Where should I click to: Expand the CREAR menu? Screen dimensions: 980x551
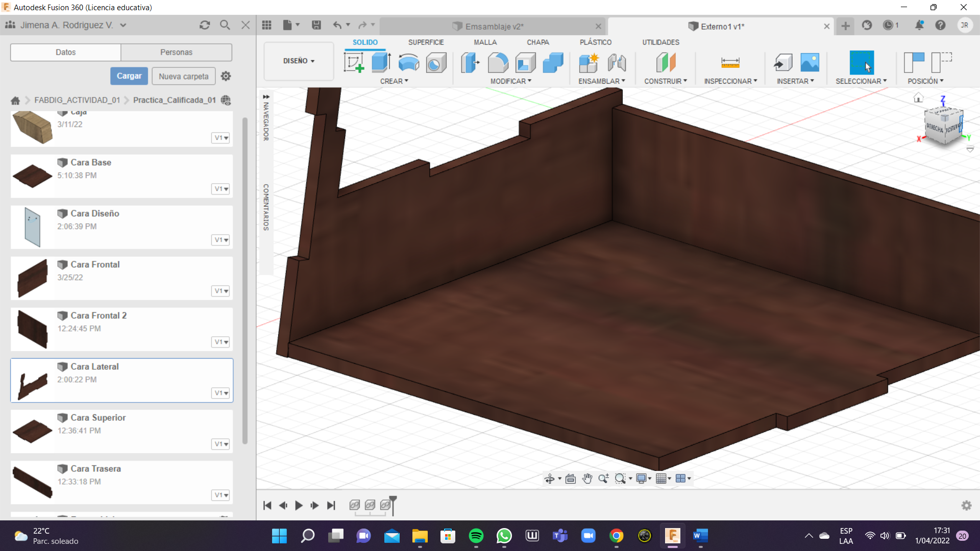(x=394, y=81)
